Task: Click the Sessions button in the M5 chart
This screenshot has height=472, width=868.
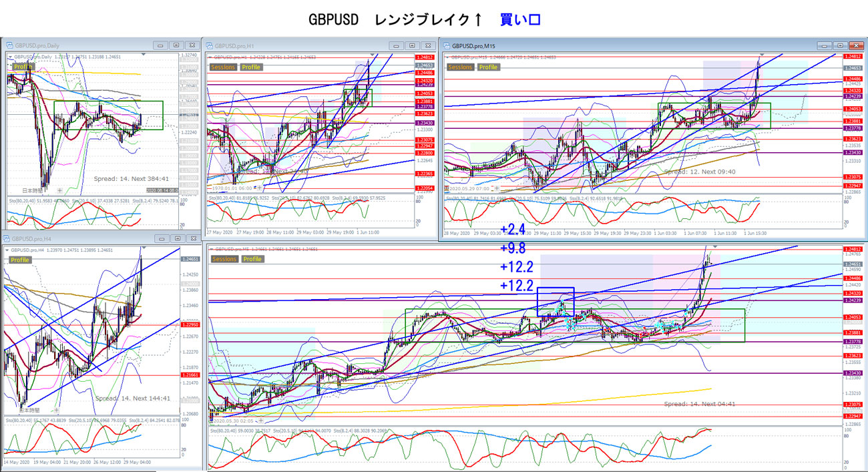Action: point(224,259)
